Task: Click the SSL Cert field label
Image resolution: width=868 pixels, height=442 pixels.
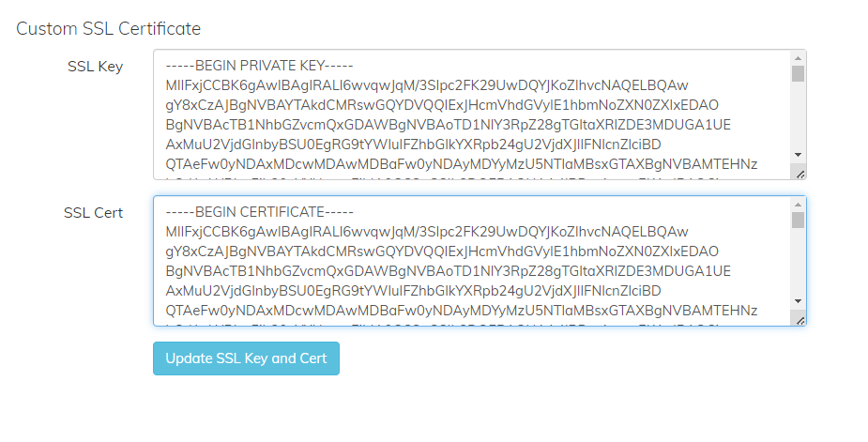Action: tap(93, 213)
